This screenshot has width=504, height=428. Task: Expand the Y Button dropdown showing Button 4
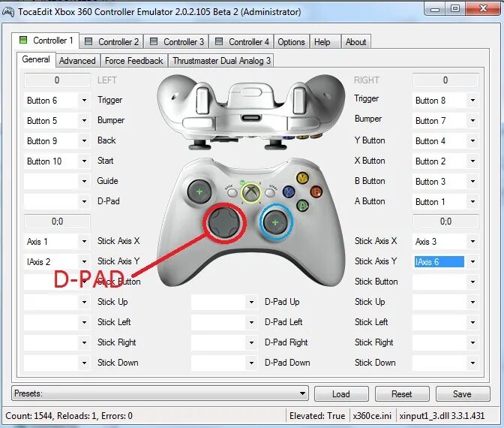(472, 141)
